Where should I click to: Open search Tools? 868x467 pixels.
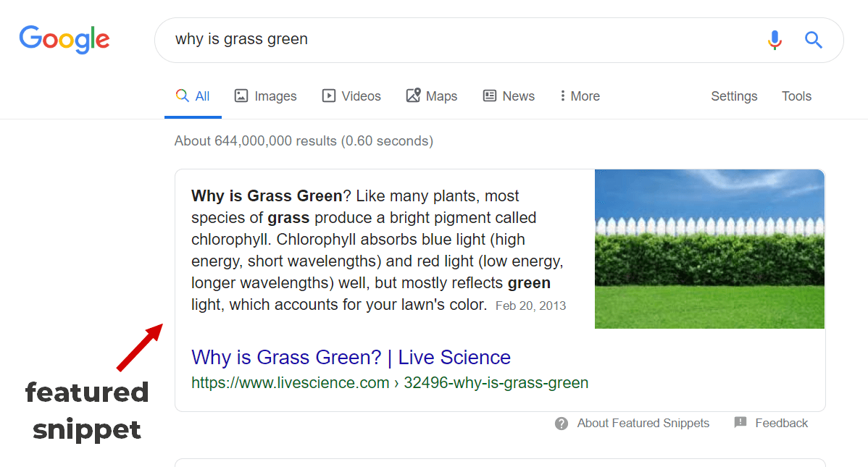796,96
